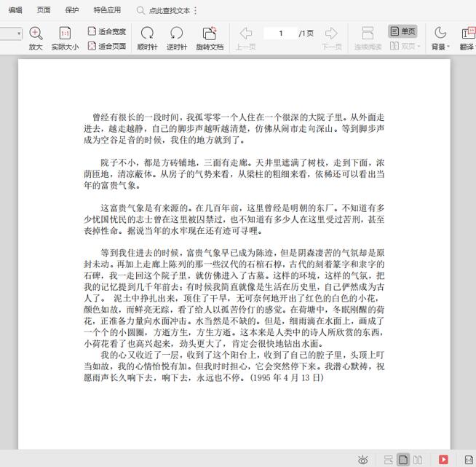Open the zoom level dropdown arrow
Screen dimensions: 476x467
coord(19,34)
